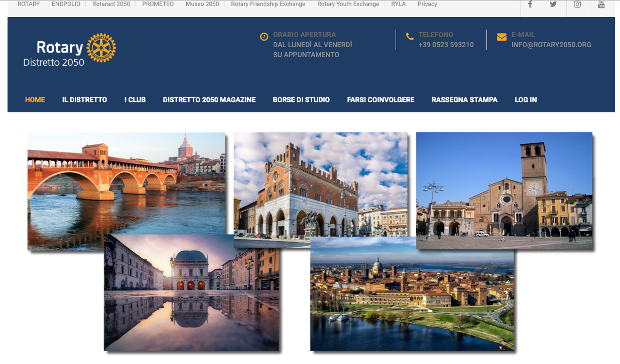Open the I CLUB menu
620x364 pixels.
point(135,100)
